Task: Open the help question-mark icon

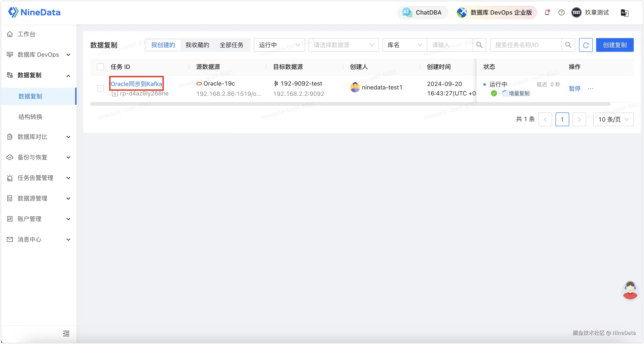Action: (561, 12)
